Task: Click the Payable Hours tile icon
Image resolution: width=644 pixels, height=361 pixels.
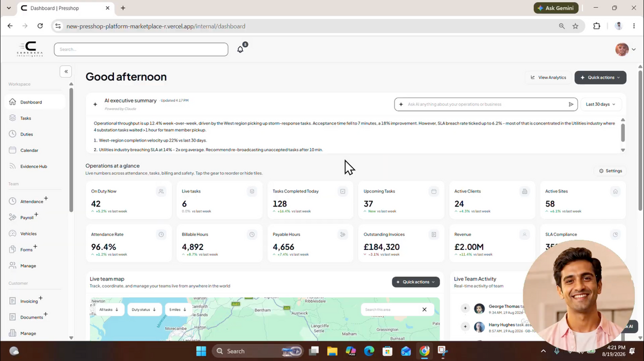Action: (x=343, y=234)
